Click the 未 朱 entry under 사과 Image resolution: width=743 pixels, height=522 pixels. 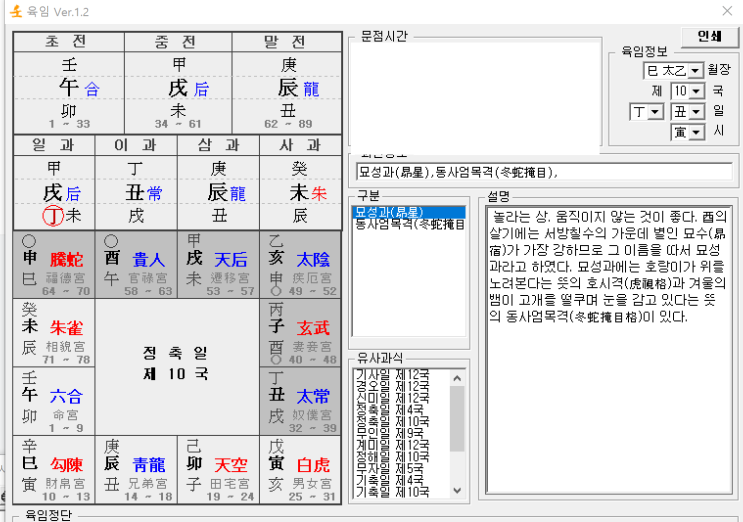pyautogui.click(x=308, y=193)
